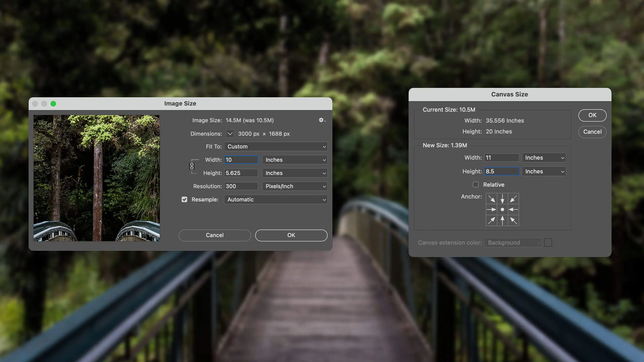644x362 pixels.
Task: Click the Resolution value field
Action: coord(241,186)
